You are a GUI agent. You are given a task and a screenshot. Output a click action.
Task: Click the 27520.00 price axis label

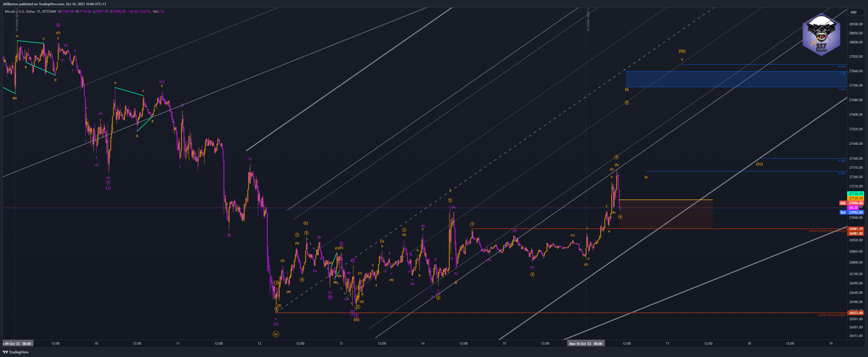click(856, 129)
